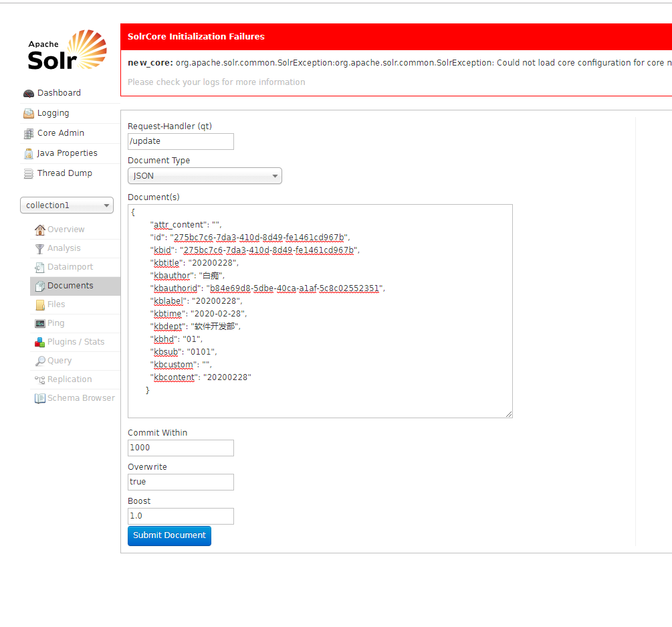Image resolution: width=672 pixels, height=627 pixels.
Task: Open the Overview link for collection1
Action: 66,230
